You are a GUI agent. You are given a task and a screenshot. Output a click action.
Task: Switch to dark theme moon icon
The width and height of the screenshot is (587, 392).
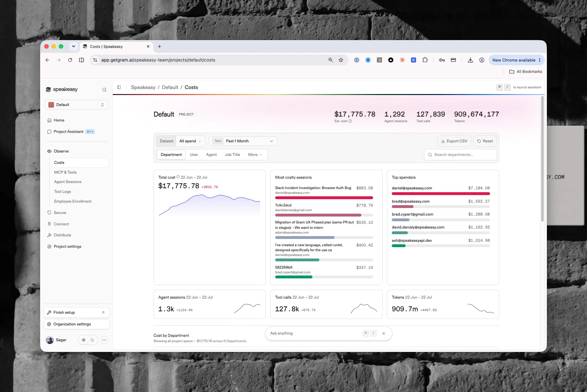pos(93,340)
